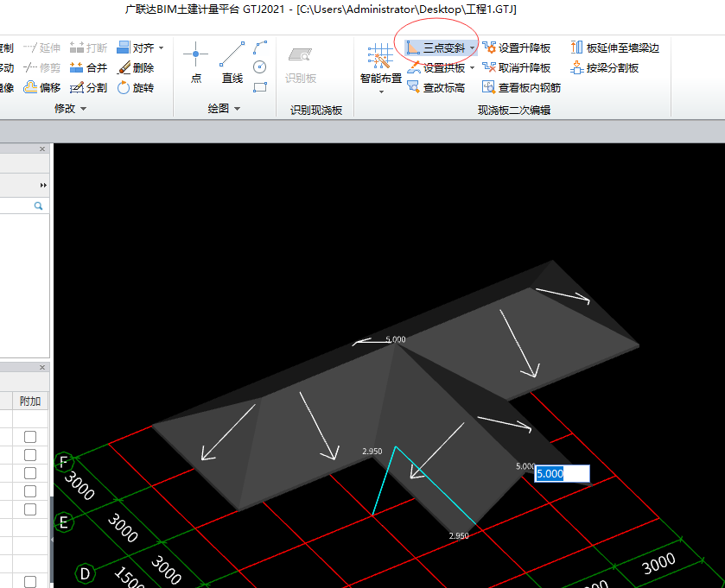Select the 打断 (break) tool
725x588 pixels.
(89, 47)
